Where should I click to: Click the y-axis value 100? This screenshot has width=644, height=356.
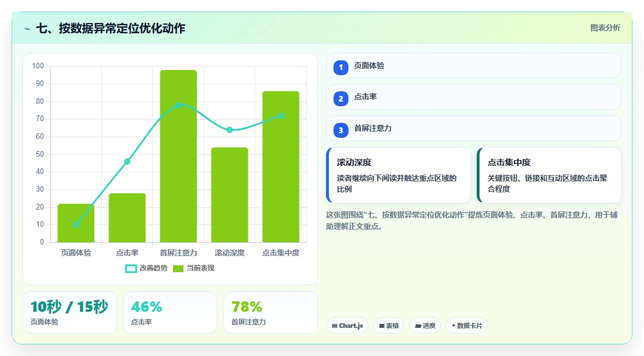pyautogui.click(x=38, y=66)
